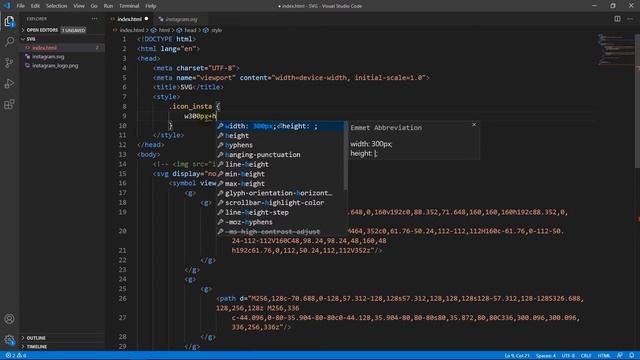Viewport: 640px width, 360px height.
Task: Choose the hanging-punctuation suggestion
Action: pyautogui.click(x=280, y=155)
